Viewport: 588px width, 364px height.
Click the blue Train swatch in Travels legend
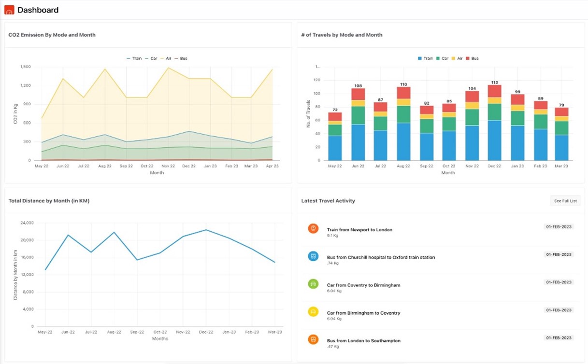(420, 58)
